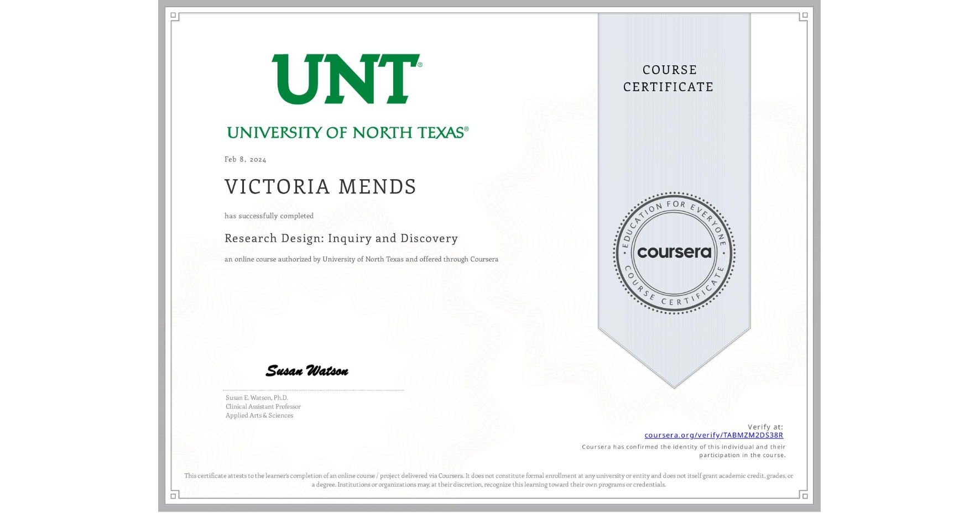
Task: Click the blue ribbon banner graphic
Action: click(674, 166)
